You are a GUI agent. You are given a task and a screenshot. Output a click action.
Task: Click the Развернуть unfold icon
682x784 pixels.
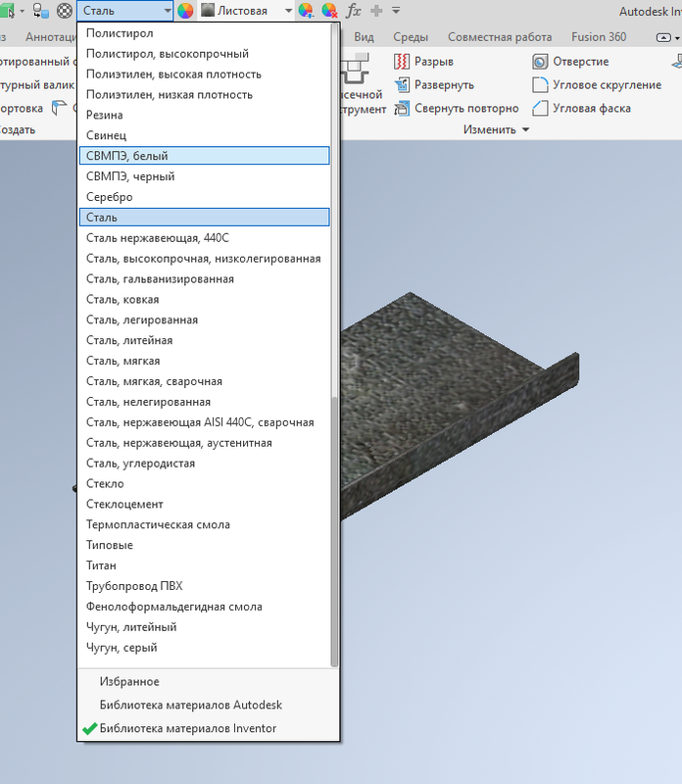pos(402,85)
